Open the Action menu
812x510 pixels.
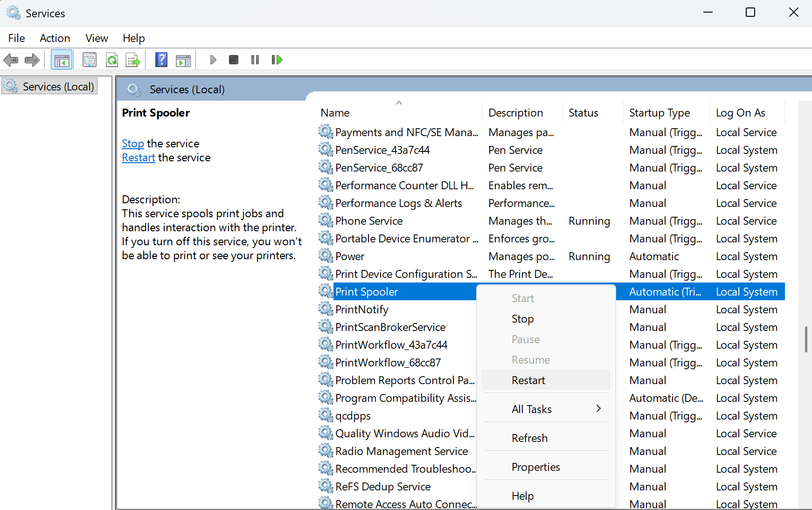click(x=55, y=38)
